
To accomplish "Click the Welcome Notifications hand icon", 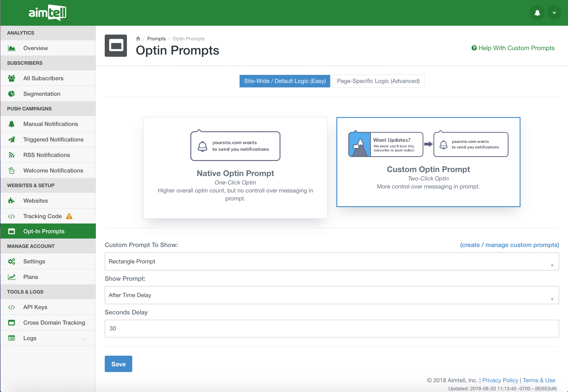I will 12,171.
